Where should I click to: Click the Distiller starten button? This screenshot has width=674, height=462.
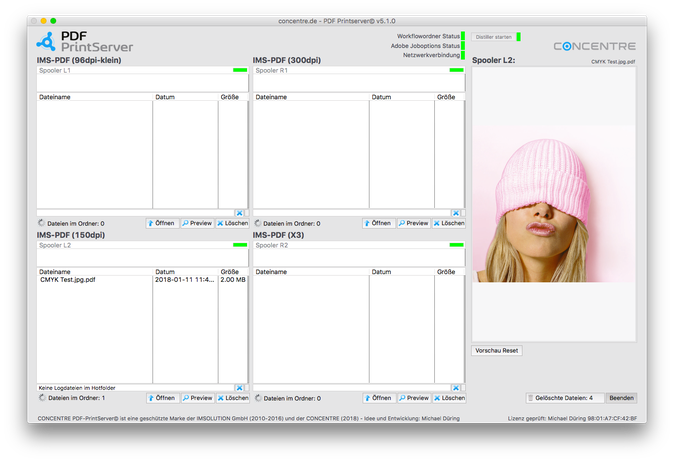[493, 37]
